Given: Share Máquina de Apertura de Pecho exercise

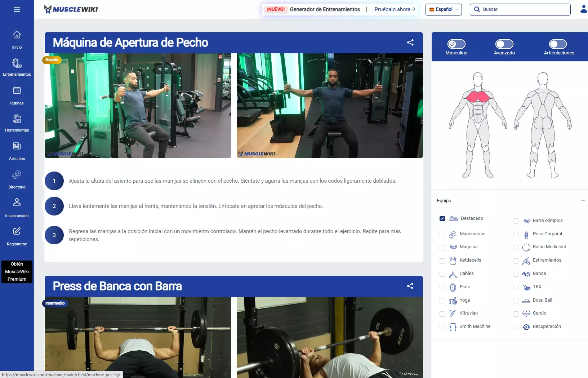Looking at the screenshot, I should click(410, 43).
